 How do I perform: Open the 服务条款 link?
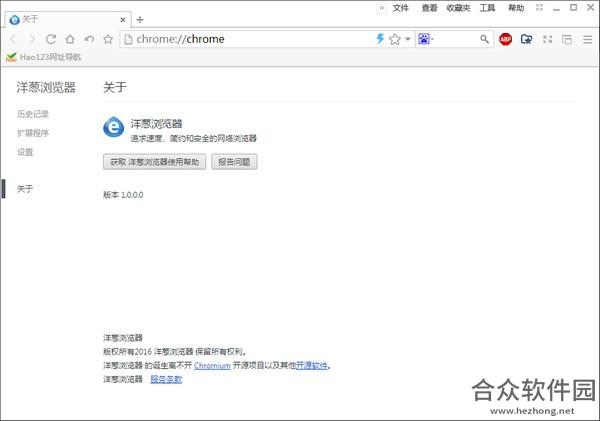point(166,379)
